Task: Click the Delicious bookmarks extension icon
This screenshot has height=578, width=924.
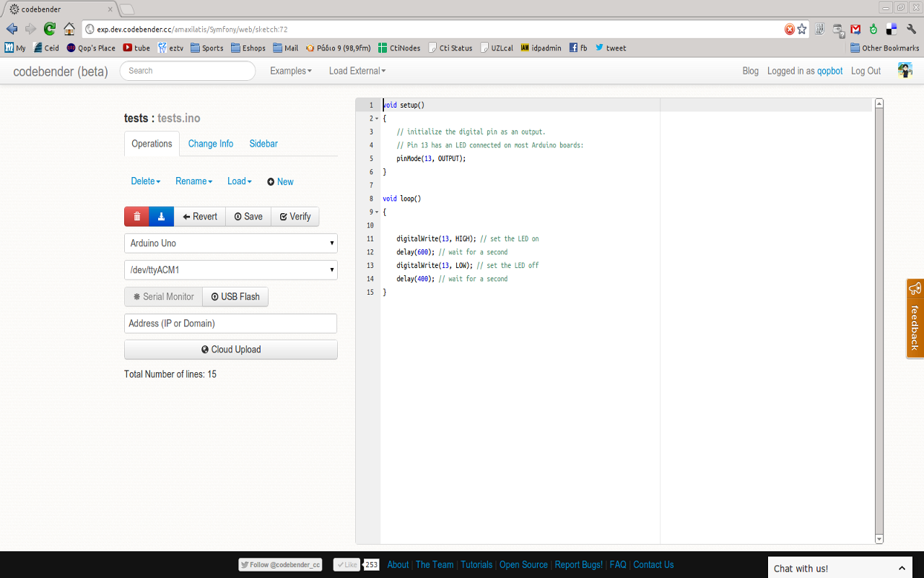Action: click(892, 29)
